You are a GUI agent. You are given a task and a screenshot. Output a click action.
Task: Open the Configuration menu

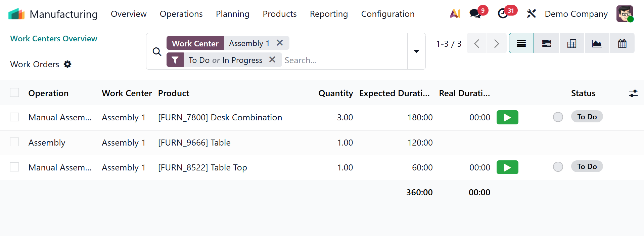[387, 14]
